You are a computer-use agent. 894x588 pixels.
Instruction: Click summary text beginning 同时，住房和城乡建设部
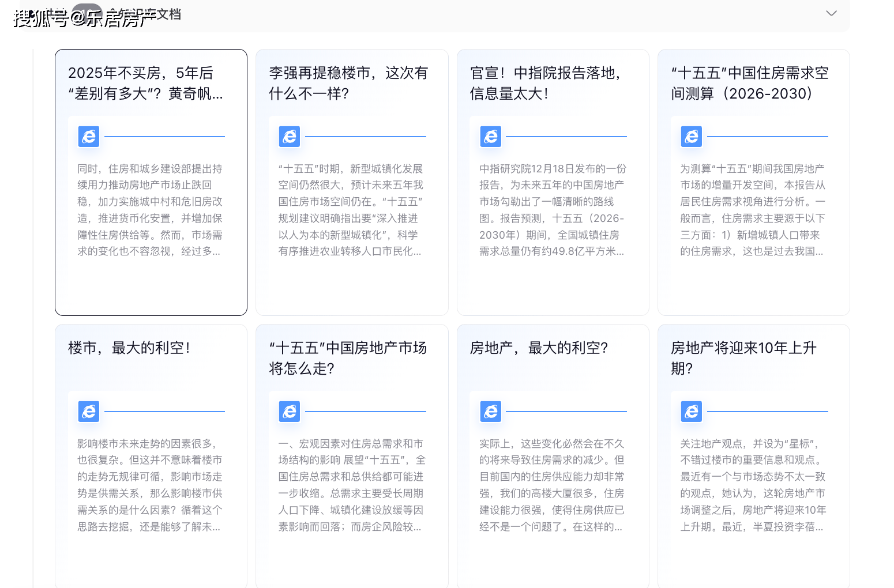[150, 210]
